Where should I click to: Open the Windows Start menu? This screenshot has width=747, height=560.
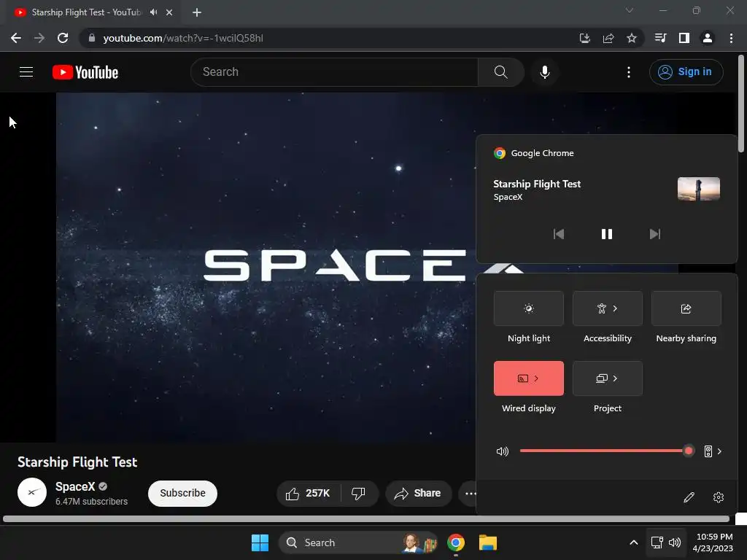click(260, 542)
